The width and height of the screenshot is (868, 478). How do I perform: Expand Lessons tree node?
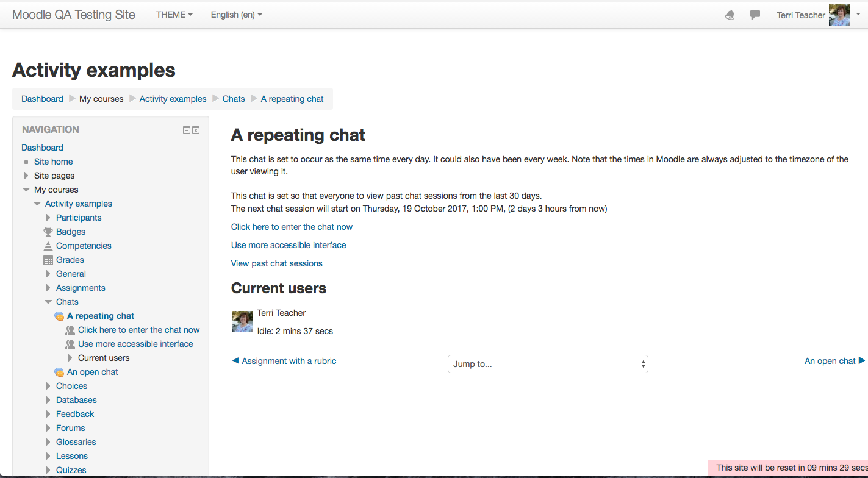48,456
